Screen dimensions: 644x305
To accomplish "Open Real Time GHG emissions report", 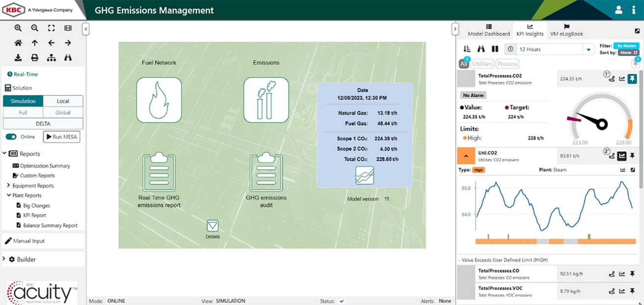I will (x=158, y=172).
